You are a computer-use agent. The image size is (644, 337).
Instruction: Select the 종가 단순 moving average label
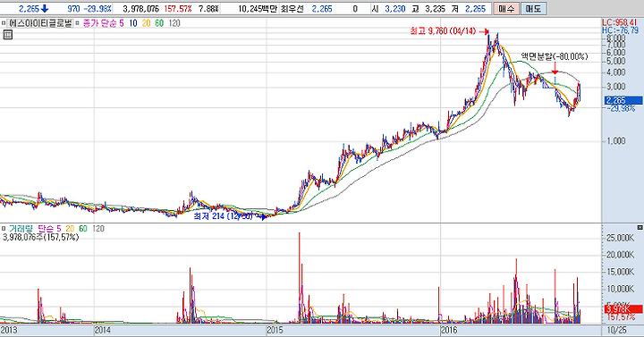click(x=100, y=24)
